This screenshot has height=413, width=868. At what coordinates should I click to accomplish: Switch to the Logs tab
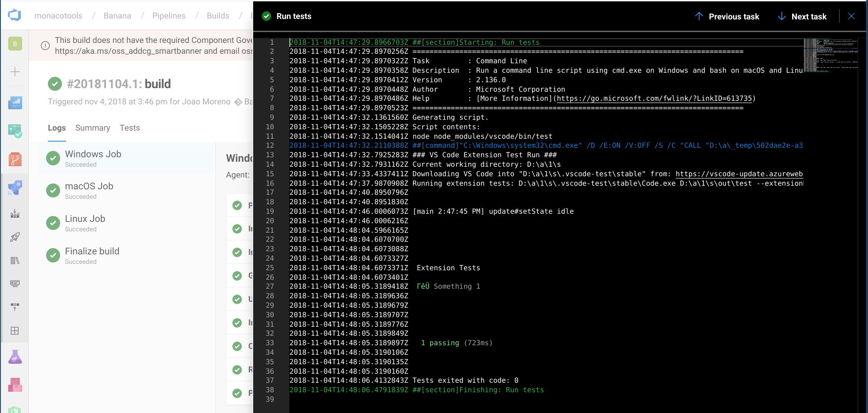(57, 128)
